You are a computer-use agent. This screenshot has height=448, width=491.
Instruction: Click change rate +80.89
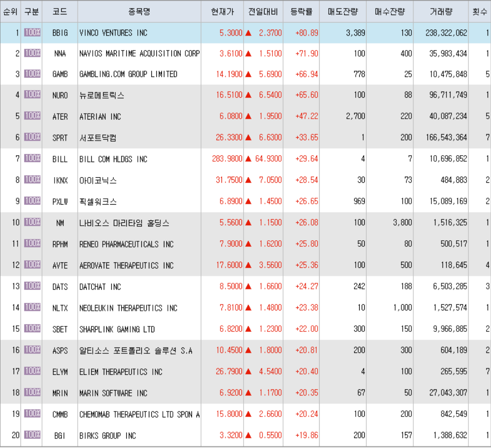point(307,33)
